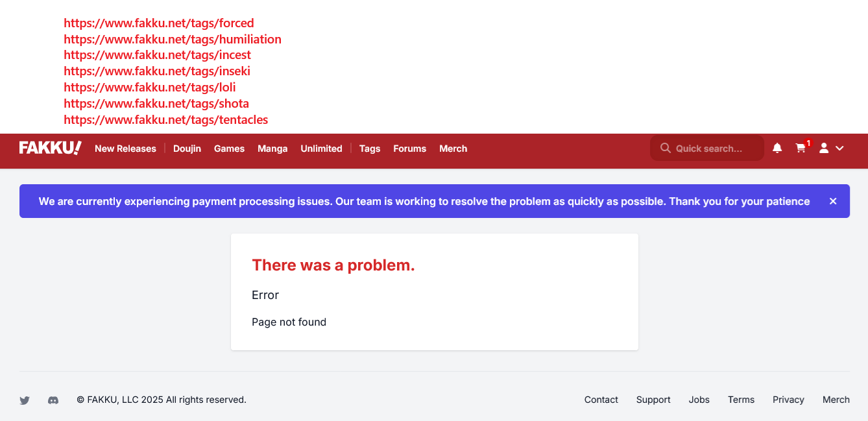Open the shopping cart with one item
868x421 pixels.
(802, 147)
